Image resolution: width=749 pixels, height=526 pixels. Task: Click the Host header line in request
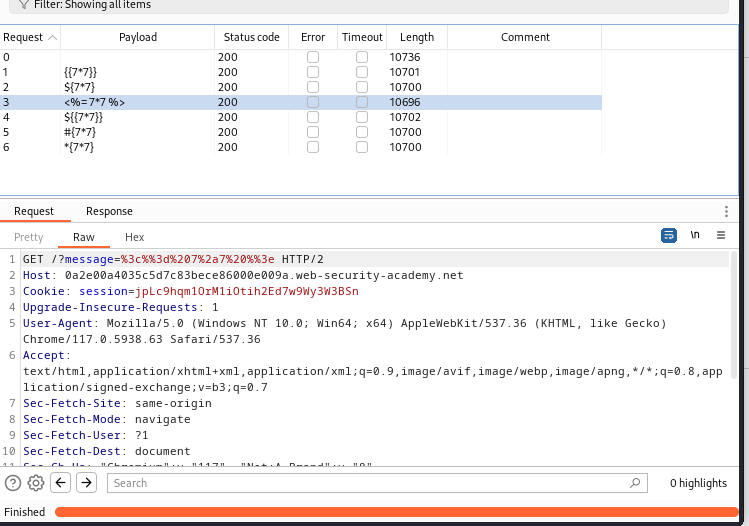[x=243, y=275]
